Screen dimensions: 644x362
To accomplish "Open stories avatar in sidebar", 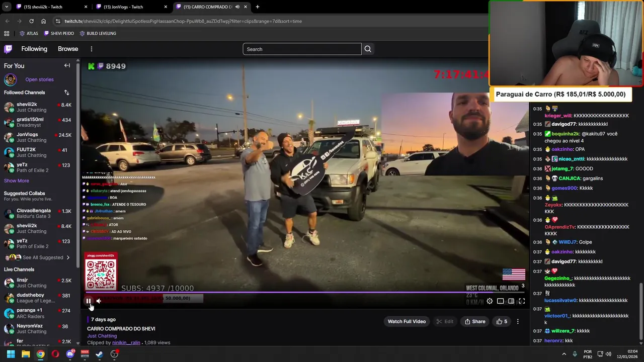I will [x=10, y=79].
